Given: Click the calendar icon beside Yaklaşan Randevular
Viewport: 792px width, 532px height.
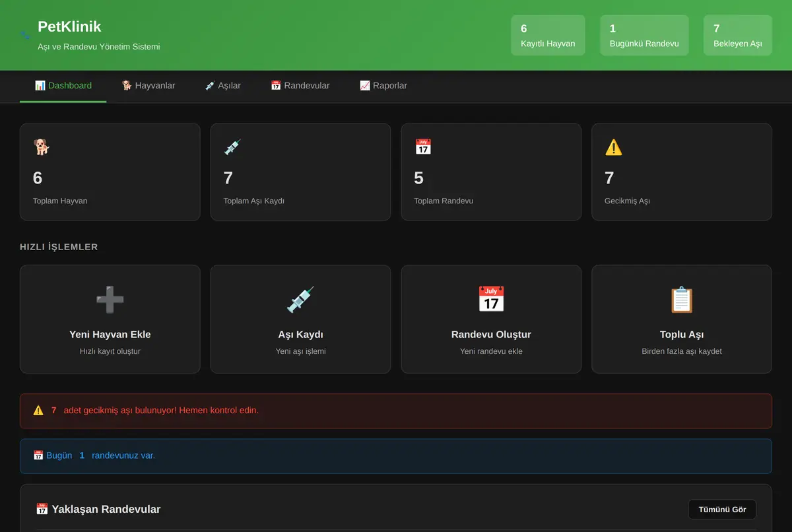Looking at the screenshot, I should click(x=42, y=509).
